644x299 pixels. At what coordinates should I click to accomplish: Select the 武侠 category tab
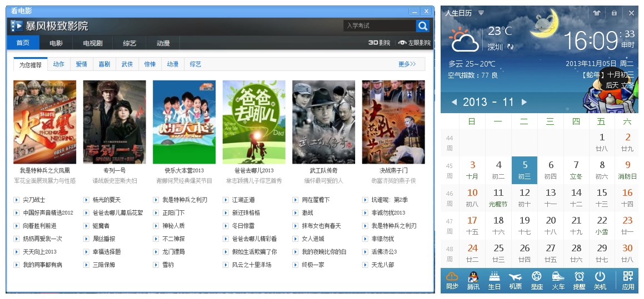127,64
